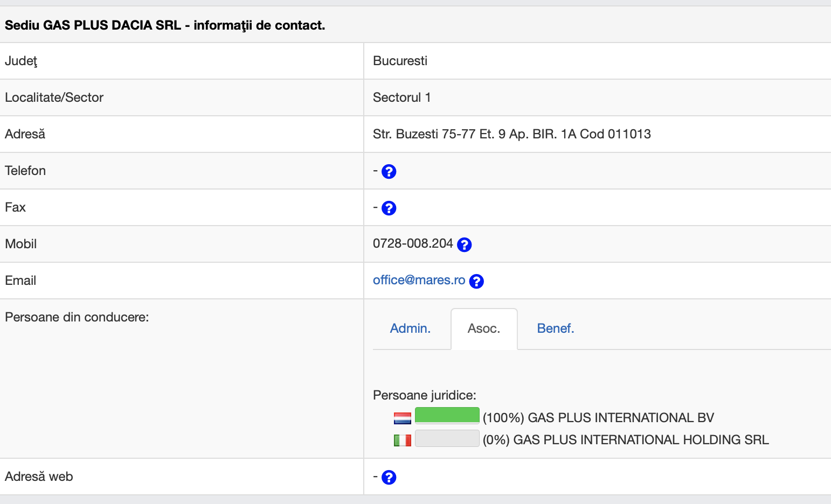
Task: Click help icon after office@mares.ro
Action: (x=476, y=282)
